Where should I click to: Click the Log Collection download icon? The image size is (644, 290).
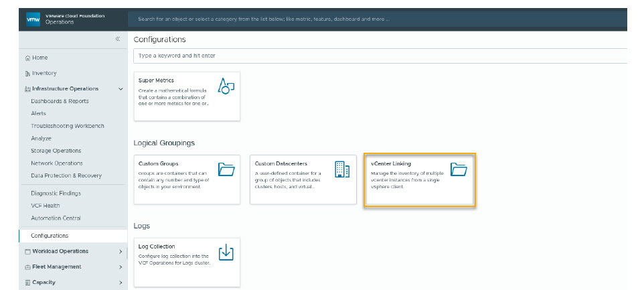226,252
